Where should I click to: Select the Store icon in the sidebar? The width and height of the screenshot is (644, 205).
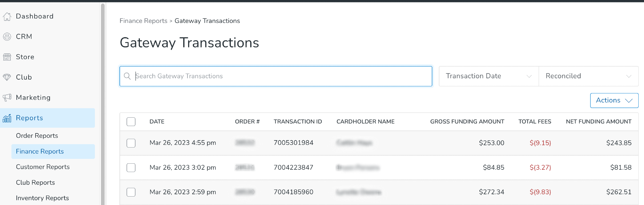tap(7, 57)
